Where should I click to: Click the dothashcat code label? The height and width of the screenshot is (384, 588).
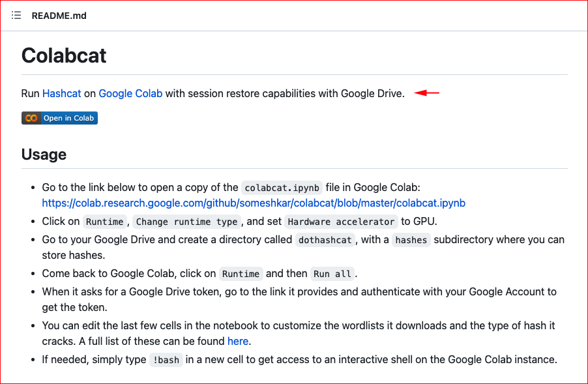[325, 240]
